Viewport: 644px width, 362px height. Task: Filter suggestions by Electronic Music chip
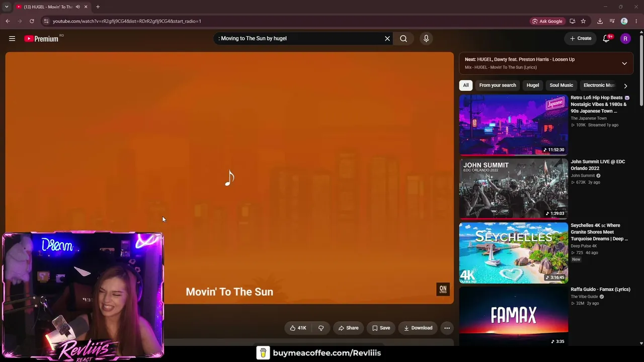pyautogui.click(x=599, y=85)
